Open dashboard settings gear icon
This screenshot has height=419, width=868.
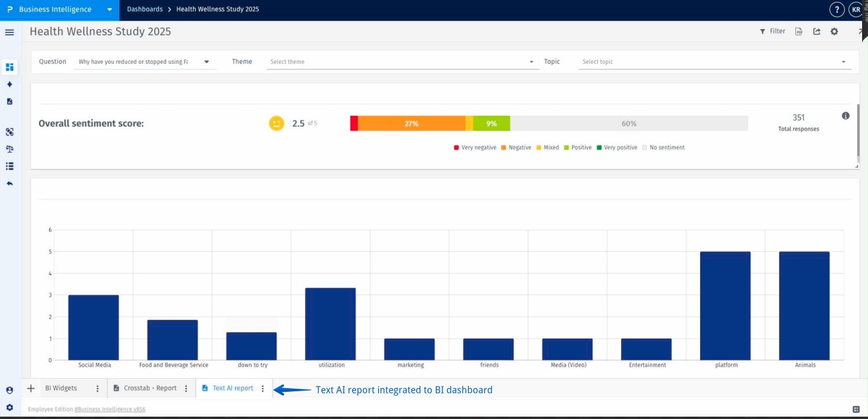[834, 32]
